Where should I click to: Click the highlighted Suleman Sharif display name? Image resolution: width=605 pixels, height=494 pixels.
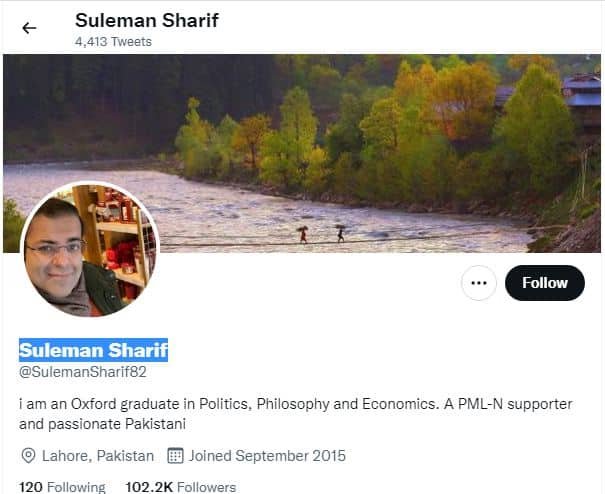[x=93, y=350]
